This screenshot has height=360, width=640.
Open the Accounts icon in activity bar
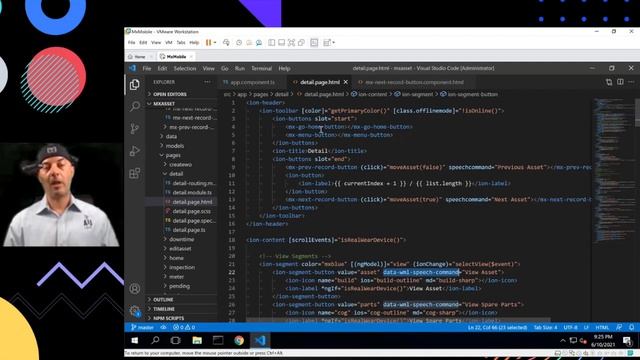coord(134,289)
